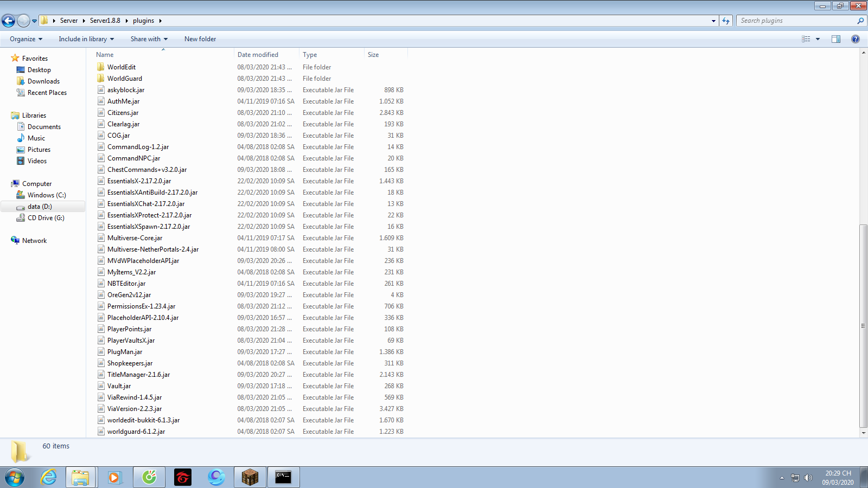Select the ViaVersion-2.2.3.jar file icon
This screenshot has width=868, height=488.
point(101,409)
